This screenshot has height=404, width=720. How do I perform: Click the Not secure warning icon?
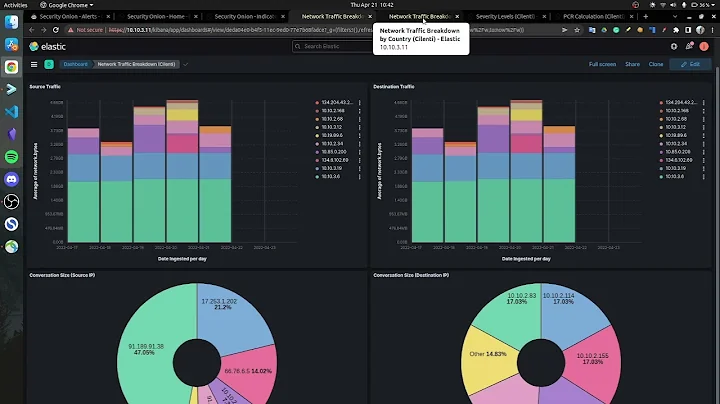coord(70,30)
